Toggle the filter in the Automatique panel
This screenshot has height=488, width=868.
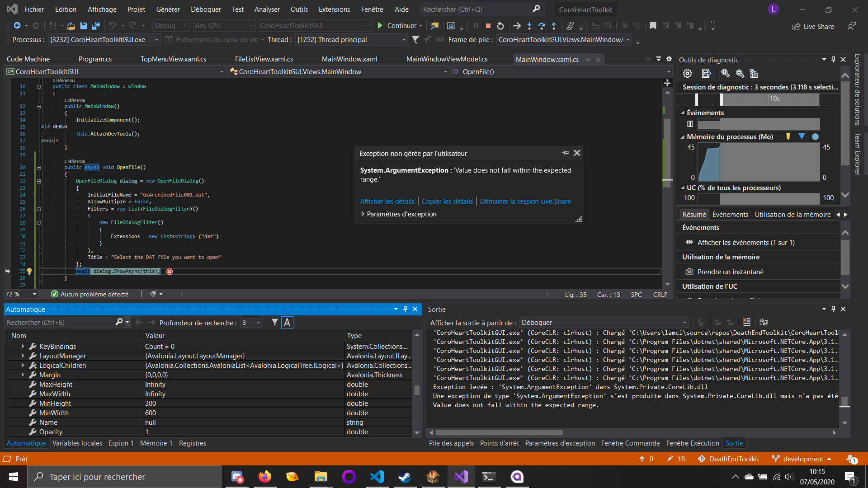[275, 322]
